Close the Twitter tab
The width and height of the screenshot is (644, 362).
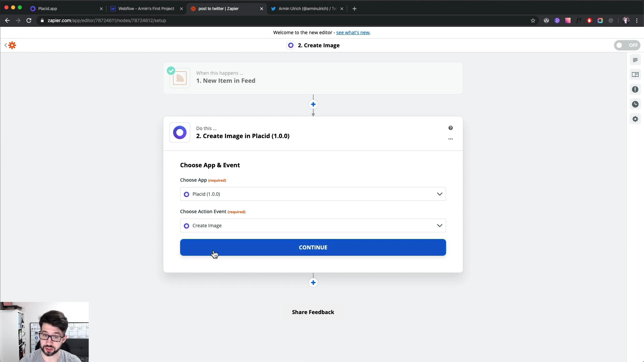point(342,9)
